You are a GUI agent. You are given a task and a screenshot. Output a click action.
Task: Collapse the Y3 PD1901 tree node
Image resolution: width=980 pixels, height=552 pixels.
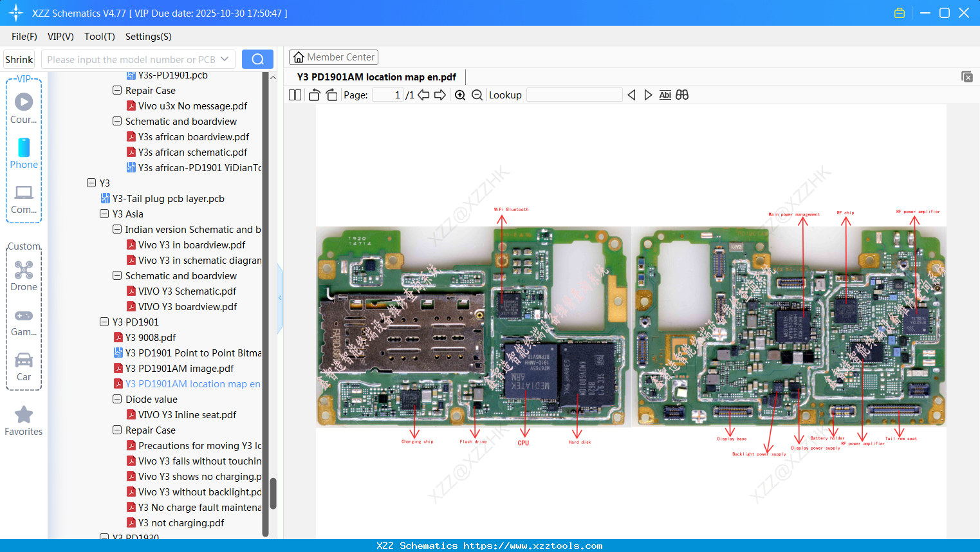pos(104,322)
